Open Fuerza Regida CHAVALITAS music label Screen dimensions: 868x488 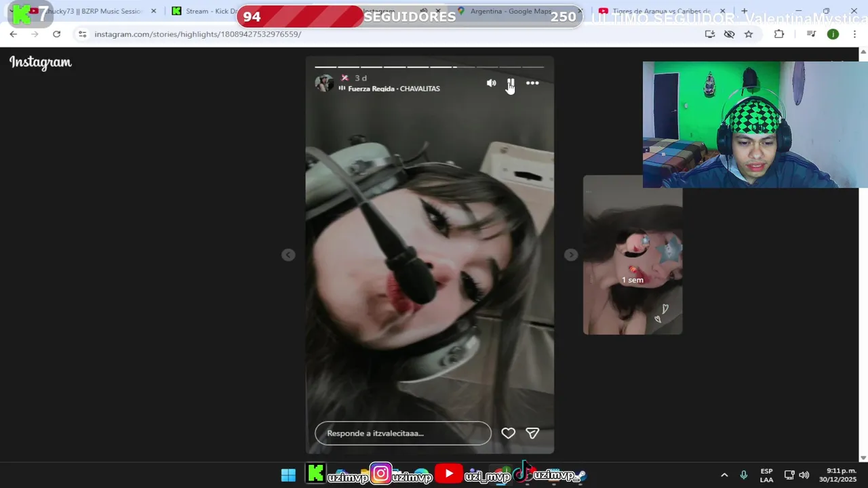click(x=389, y=89)
